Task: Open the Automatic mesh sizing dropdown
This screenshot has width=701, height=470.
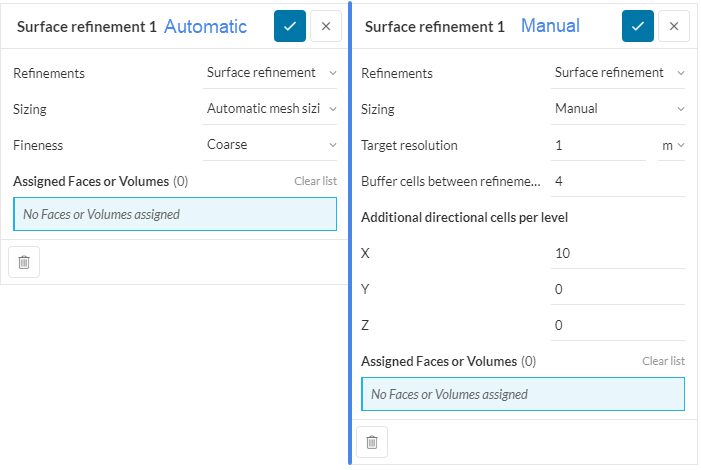Action: [x=271, y=109]
